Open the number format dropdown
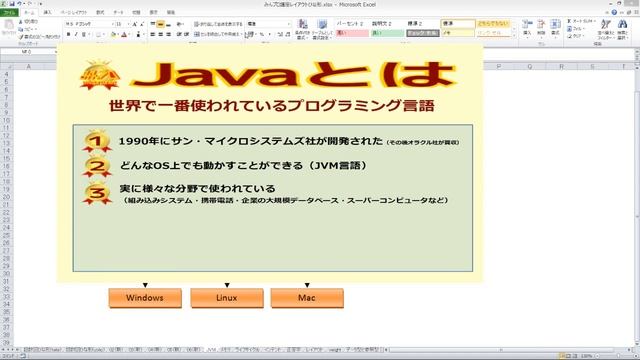The image size is (640, 360). 289,24
